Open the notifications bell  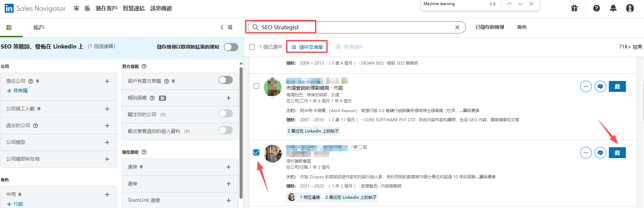pos(613,8)
